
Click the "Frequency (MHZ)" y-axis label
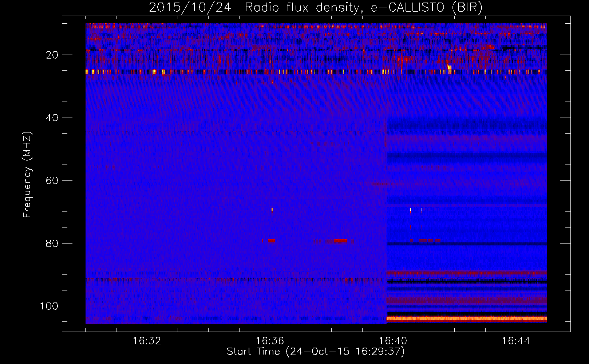[27, 175]
